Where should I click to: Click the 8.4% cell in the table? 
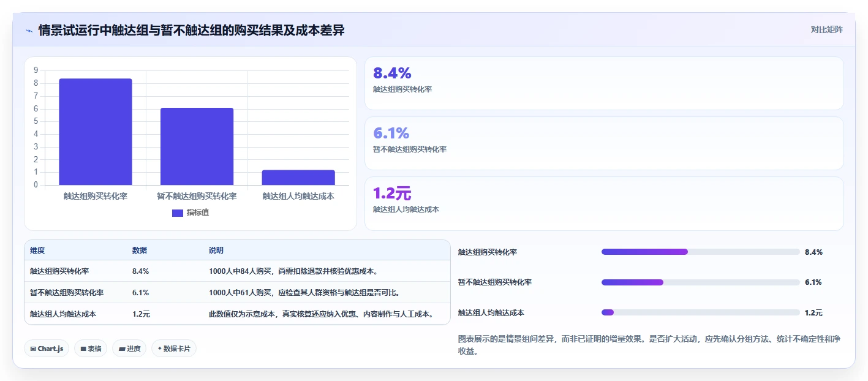(140, 271)
